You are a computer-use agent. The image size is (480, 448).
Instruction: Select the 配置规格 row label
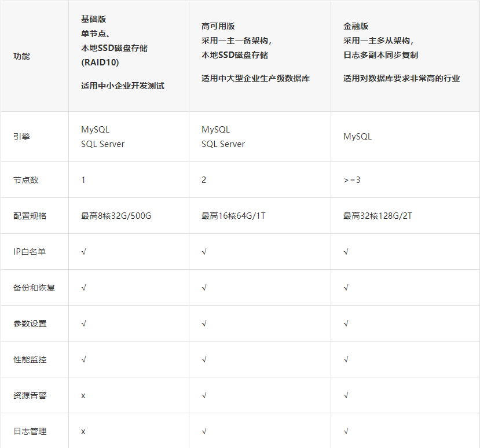[30, 216]
